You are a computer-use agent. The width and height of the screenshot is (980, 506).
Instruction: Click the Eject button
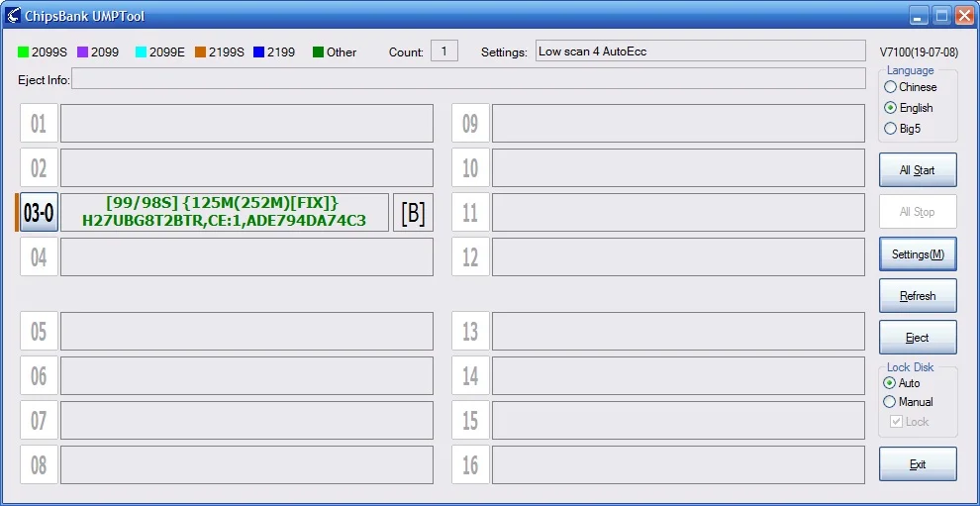(918, 337)
